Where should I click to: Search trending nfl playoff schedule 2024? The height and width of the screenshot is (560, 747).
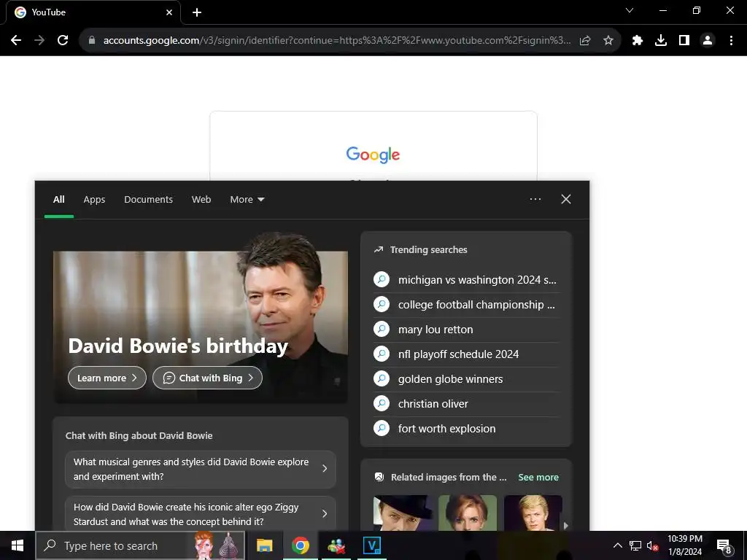(466, 354)
